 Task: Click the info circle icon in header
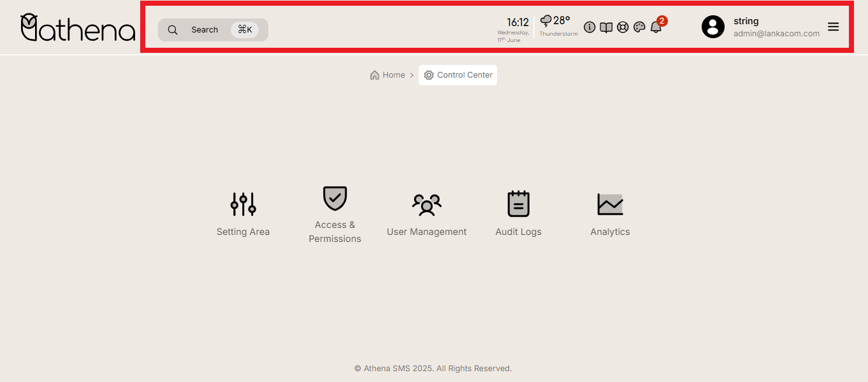point(590,27)
